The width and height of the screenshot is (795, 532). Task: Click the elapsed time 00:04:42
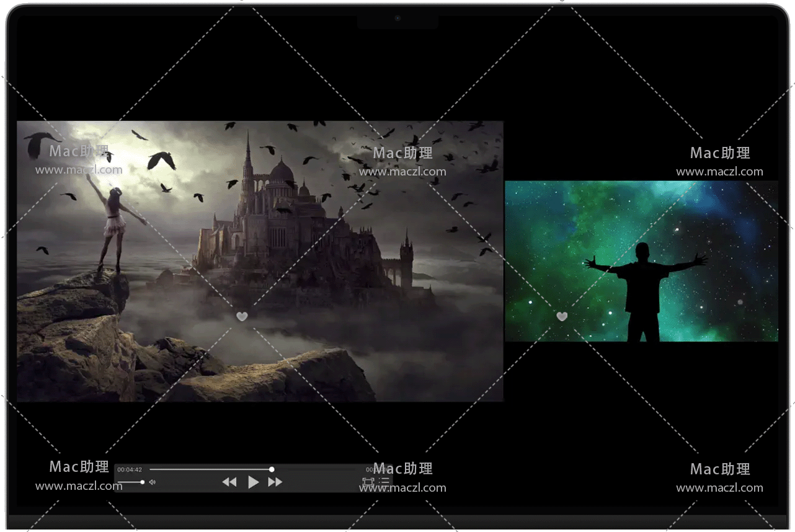(130, 469)
